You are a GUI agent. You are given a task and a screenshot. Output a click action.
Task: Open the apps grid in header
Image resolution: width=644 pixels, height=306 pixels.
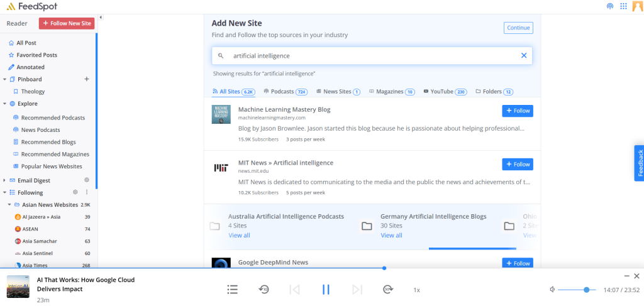click(624, 6)
